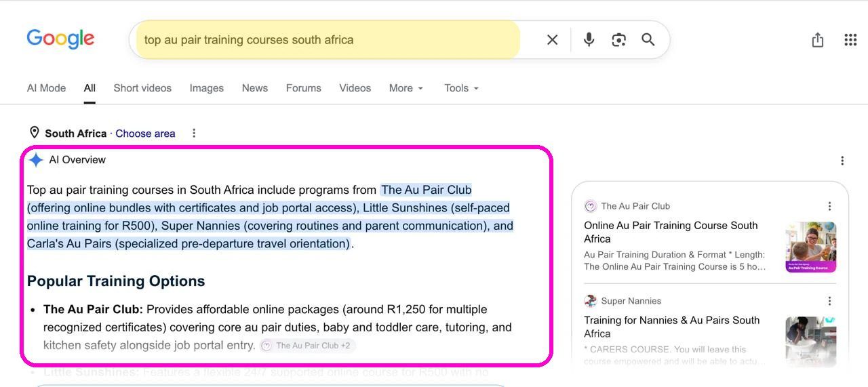The image size is (868, 387).
Task: Click The Au Pair Club source favicon
Action: pyautogui.click(x=590, y=206)
